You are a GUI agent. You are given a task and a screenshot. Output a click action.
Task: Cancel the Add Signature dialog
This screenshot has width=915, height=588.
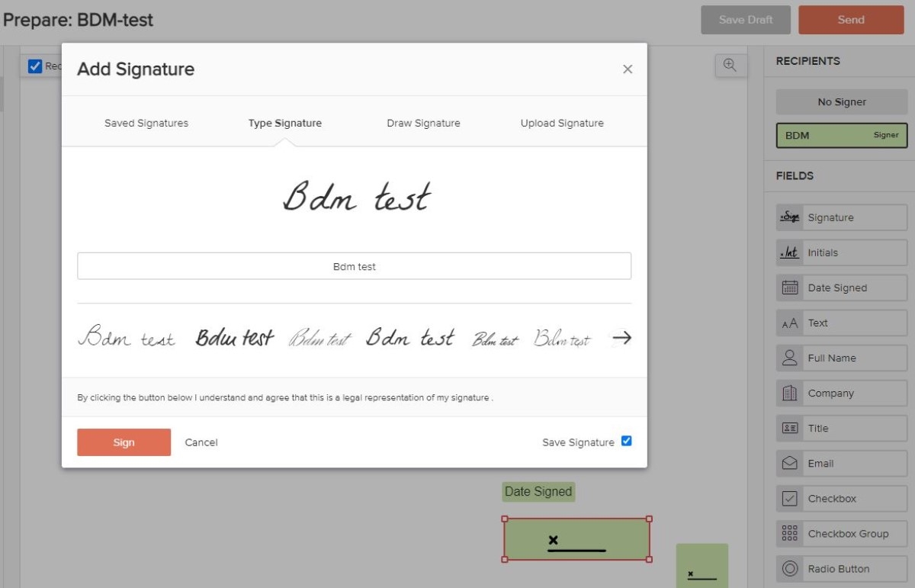pos(201,442)
